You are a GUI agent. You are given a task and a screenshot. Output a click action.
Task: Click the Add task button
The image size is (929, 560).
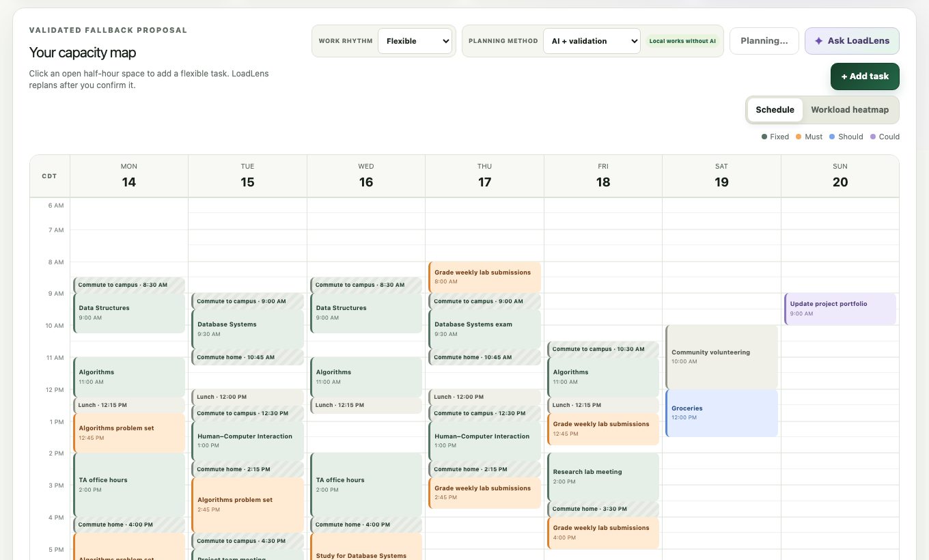tap(865, 76)
